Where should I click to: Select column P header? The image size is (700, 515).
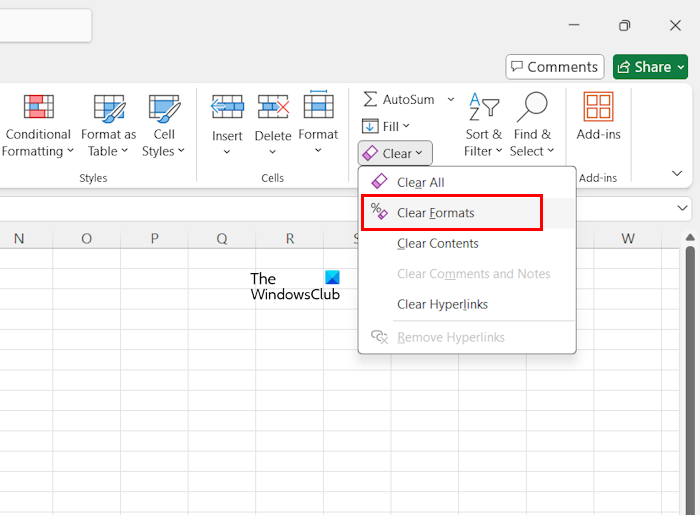click(x=154, y=238)
